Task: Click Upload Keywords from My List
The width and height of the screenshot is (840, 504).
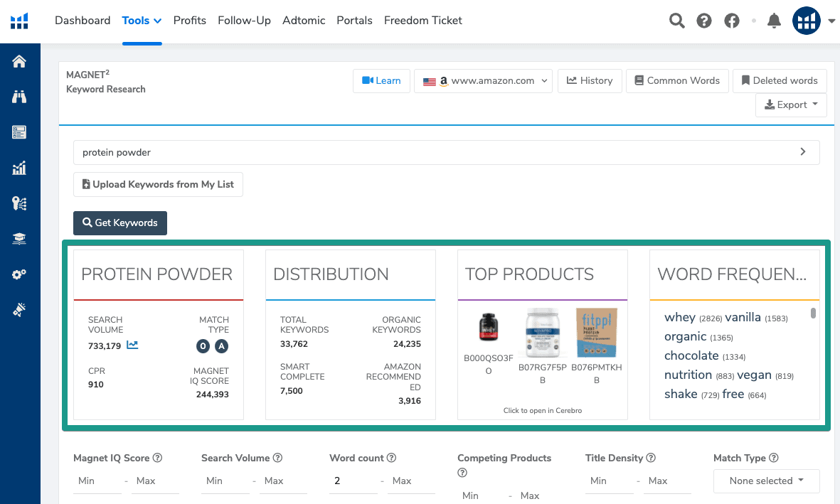Action: coord(158,185)
